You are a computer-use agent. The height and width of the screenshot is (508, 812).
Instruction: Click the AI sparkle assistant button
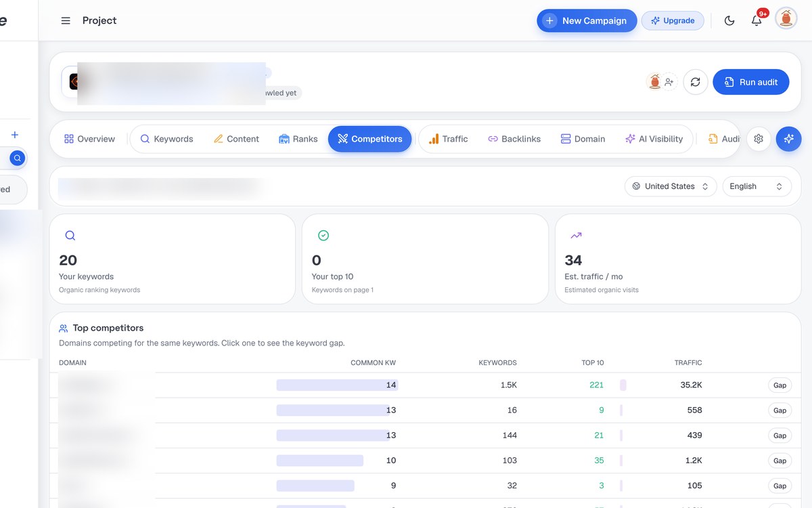pos(788,139)
